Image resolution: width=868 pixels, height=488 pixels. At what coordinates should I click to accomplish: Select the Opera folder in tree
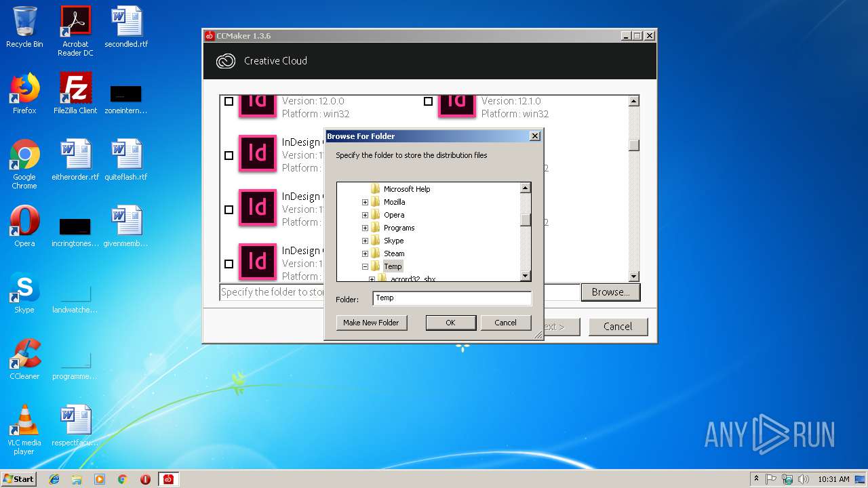click(x=394, y=215)
